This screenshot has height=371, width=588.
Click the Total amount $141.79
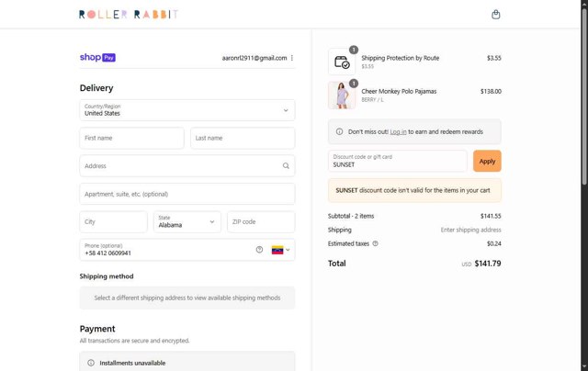[x=488, y=264]
